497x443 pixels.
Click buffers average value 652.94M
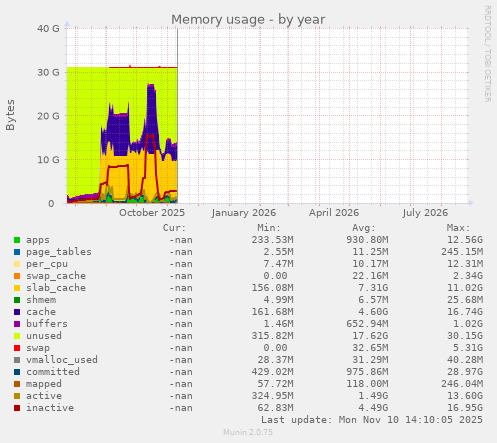point(367,324)
